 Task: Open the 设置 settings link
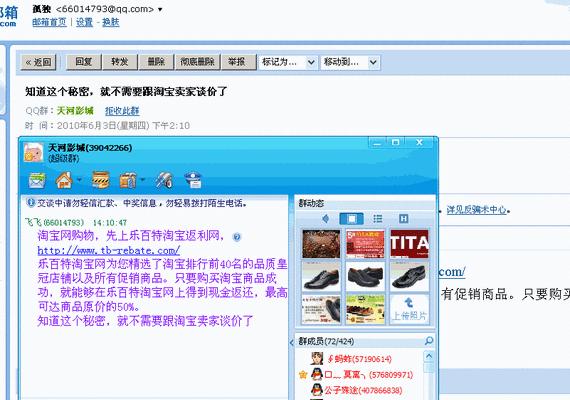click(x=84, y=22)
